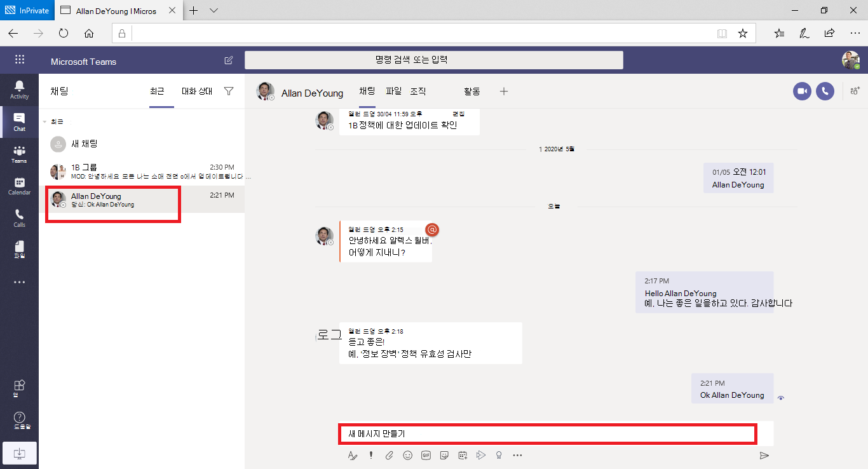Image resolution: width=868 pixels, height=469 pixels.
Task: Attach a file using the paperclip icon
Action: coord(389,455)
